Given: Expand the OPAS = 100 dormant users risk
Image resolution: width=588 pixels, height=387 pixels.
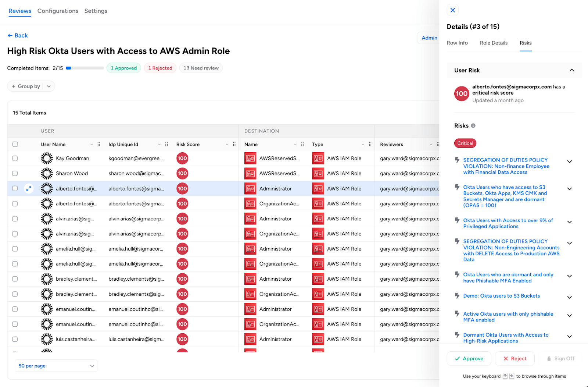Looking at the screenshot, I should [570, 189].
